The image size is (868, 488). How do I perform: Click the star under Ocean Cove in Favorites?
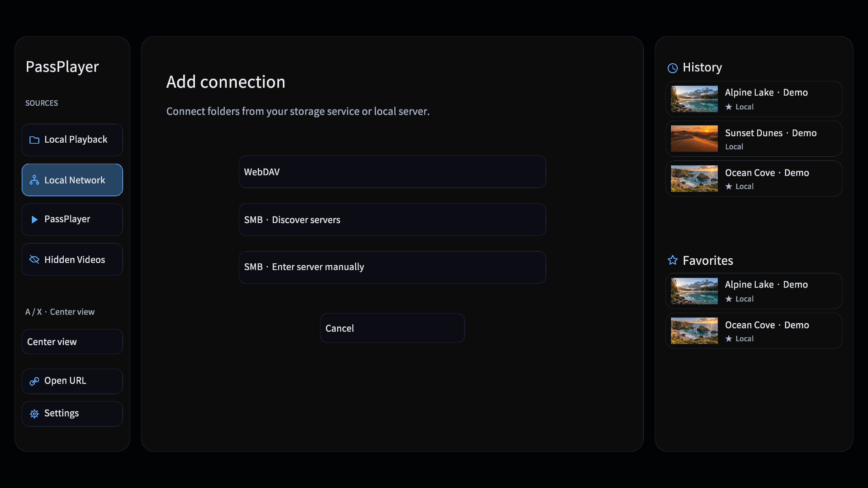tap(729, 339)
